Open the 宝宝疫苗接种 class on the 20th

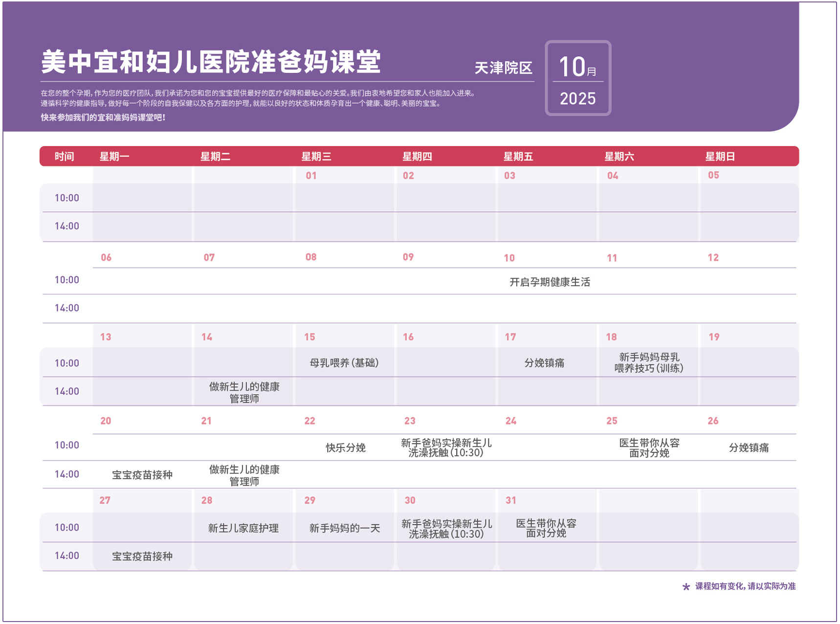click(x=142, y=475)
